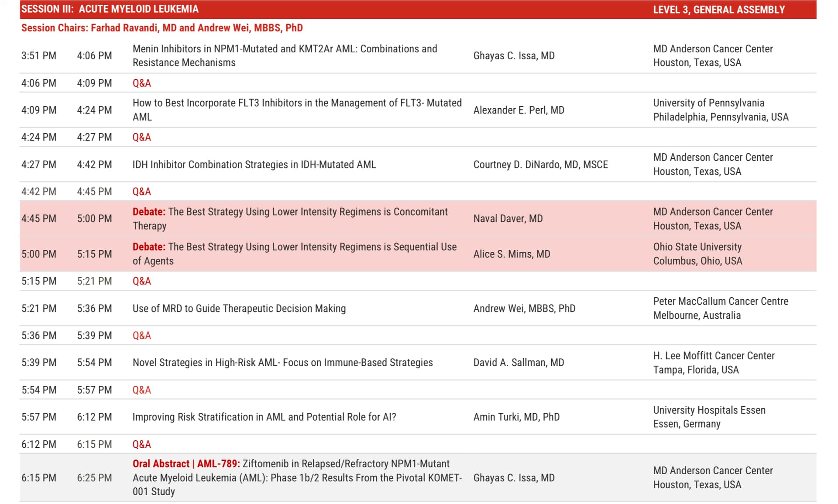838x504 pixels.
Task: Select the Sequential Use of Agents debate
Action: click(294, 254)
